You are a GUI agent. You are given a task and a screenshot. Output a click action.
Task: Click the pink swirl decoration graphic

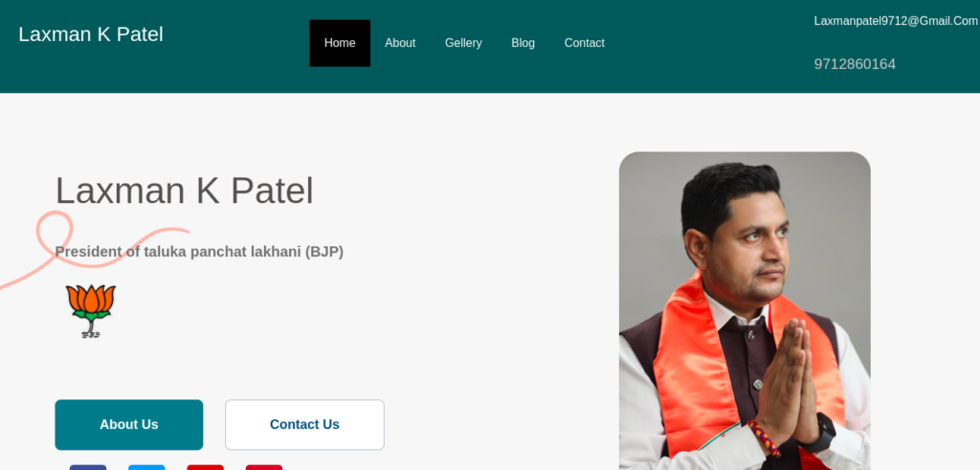[x=94, y=249]
